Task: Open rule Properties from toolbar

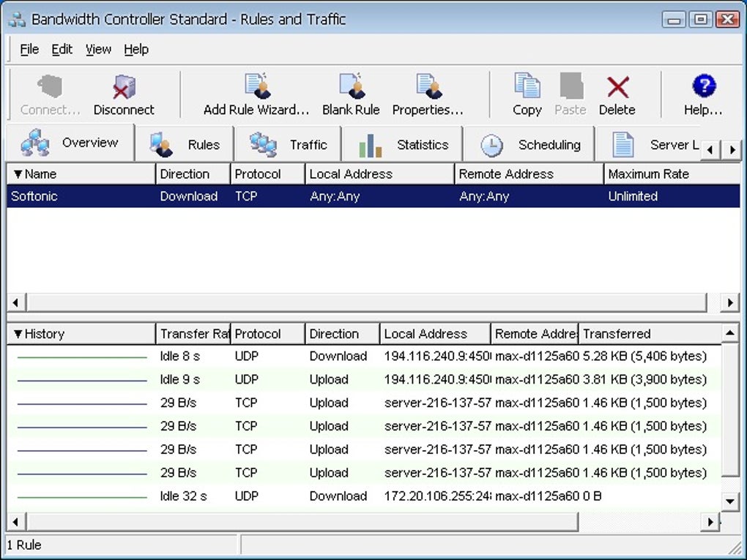Action: 428,95
